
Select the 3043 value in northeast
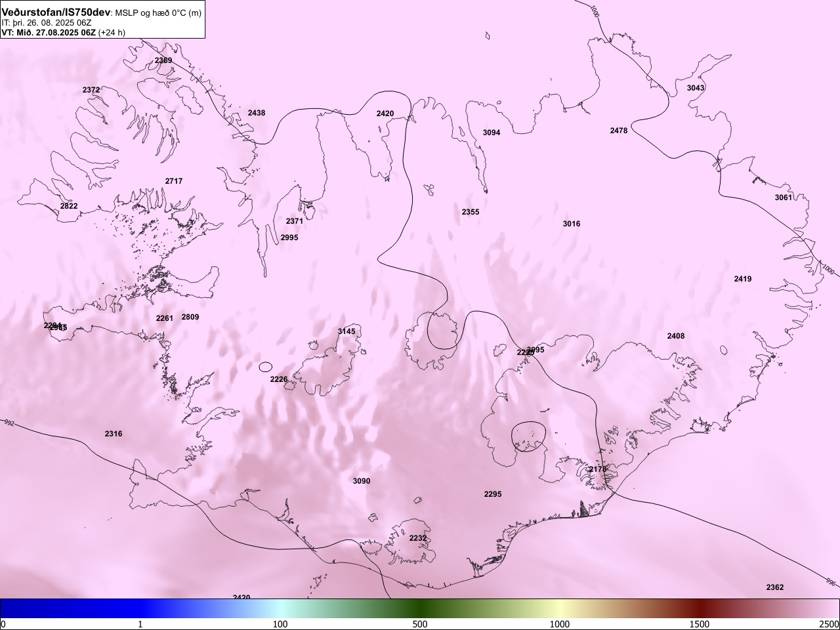pos(696,88)
